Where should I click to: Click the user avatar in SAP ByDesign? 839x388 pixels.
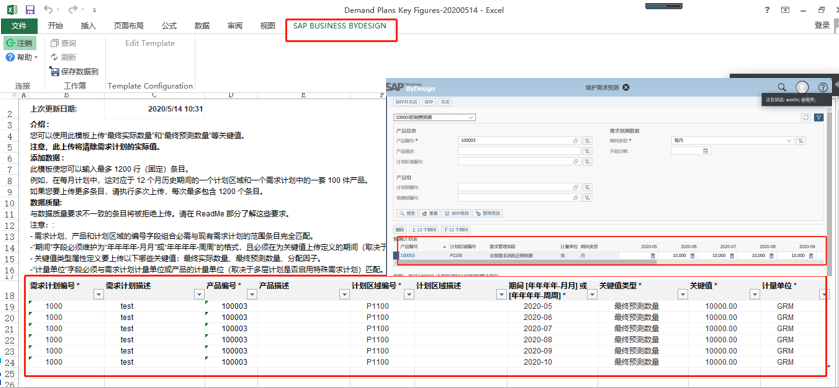[802, 87]
